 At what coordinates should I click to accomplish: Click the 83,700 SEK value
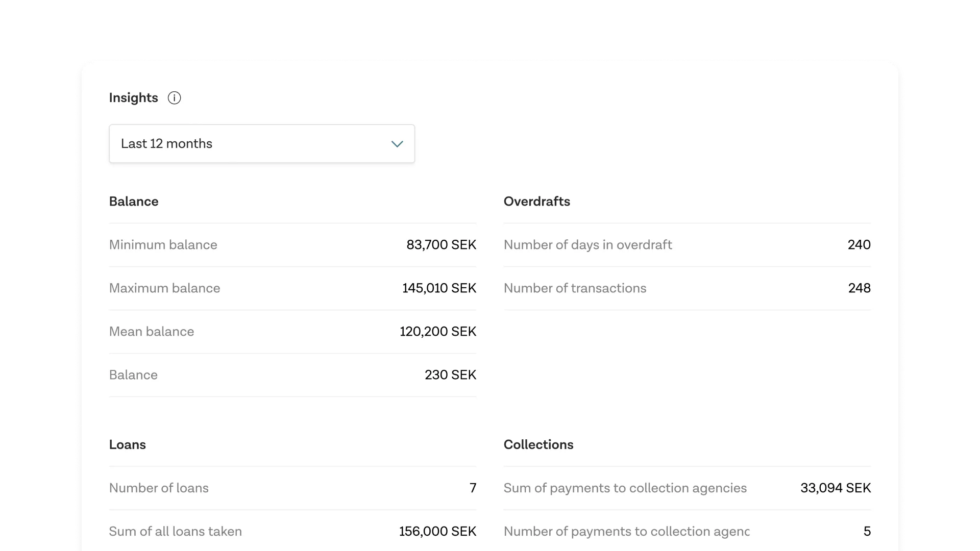pyautogui.click(x=441, y=245)
